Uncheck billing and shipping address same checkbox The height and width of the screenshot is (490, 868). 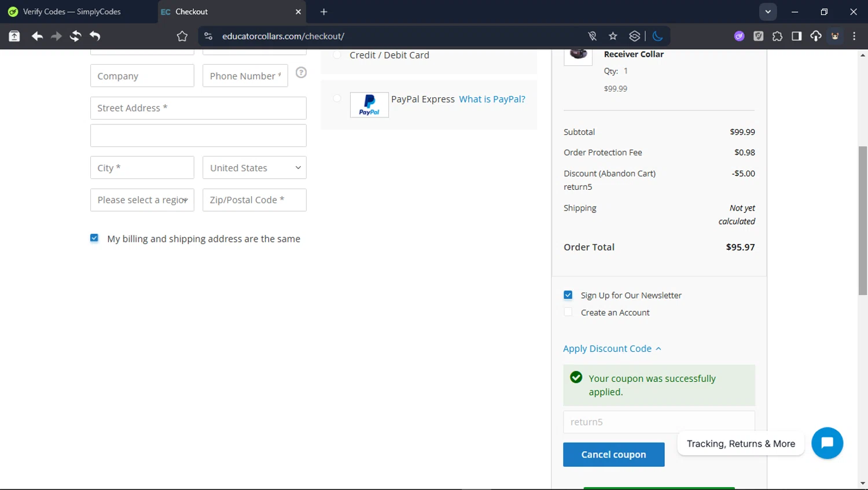(x=94, y=238)
